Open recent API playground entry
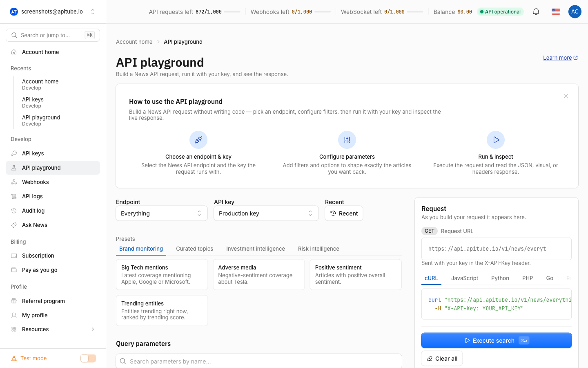Image resolution: width=588 pixels, height=368 pixels. click(x=41, y=120)
